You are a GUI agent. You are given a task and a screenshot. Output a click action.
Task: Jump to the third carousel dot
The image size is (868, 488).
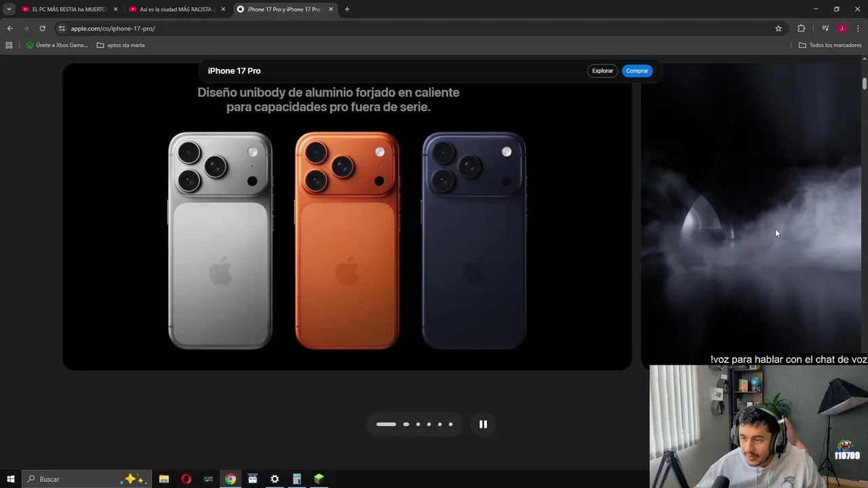click(418, 424)
